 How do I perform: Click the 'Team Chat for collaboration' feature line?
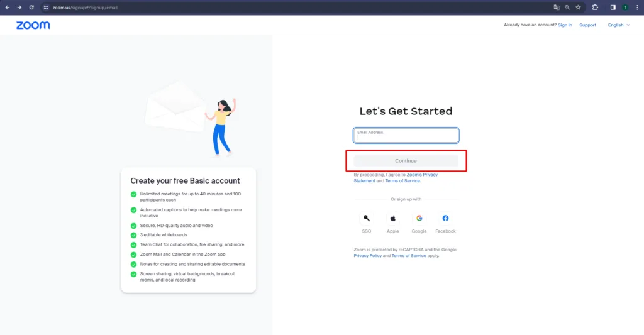pos(192,244)
